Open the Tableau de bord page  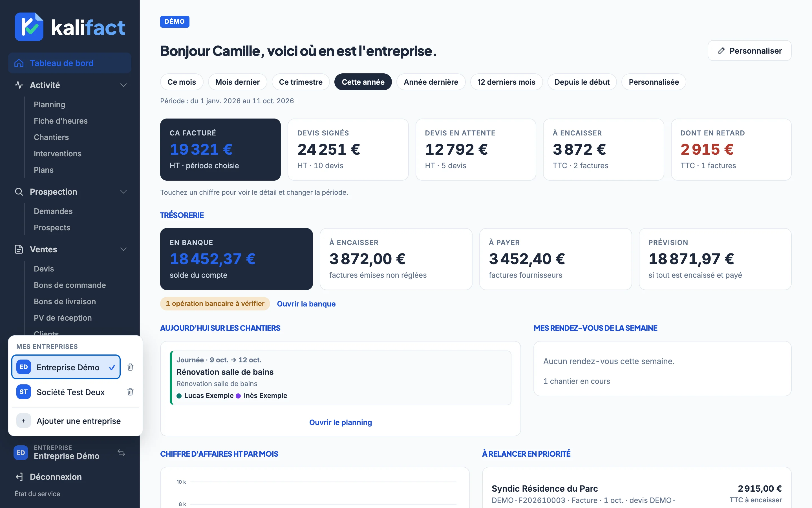click(x=69, y=63)
